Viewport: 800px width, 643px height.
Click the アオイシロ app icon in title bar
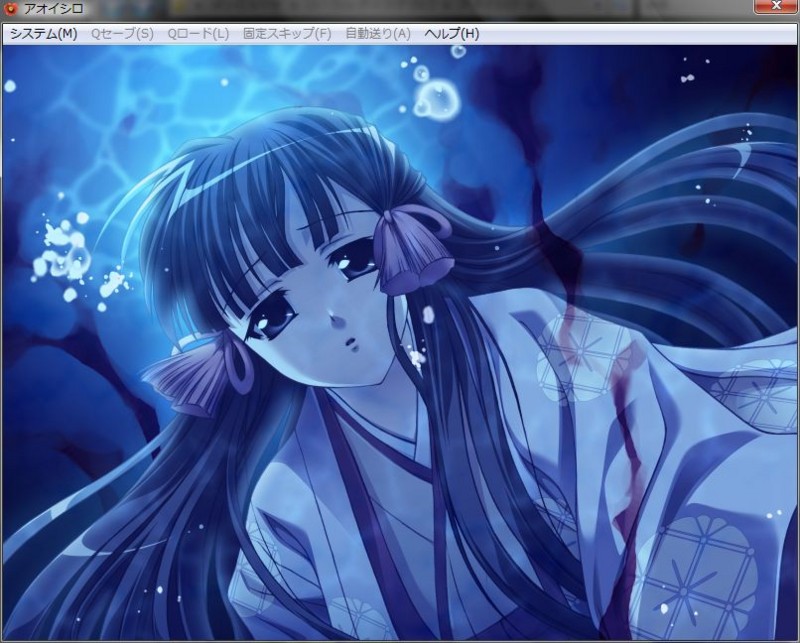point(11,9)
